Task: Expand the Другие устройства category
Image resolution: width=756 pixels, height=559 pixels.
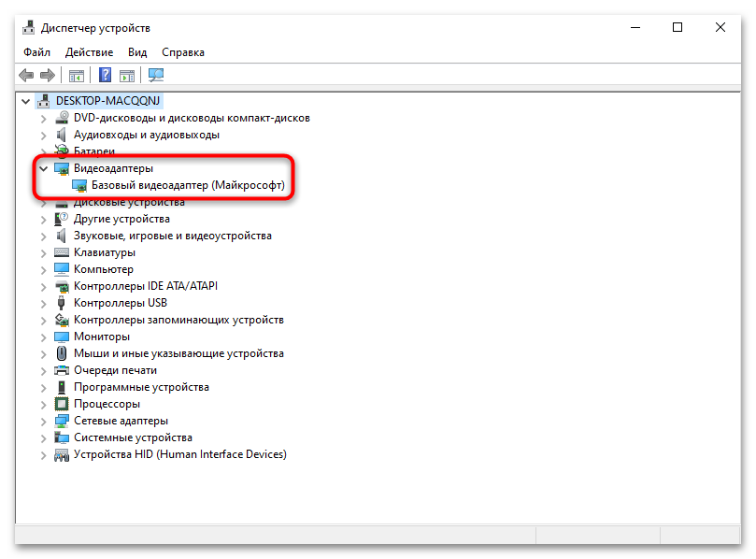Action: [42, 218]
